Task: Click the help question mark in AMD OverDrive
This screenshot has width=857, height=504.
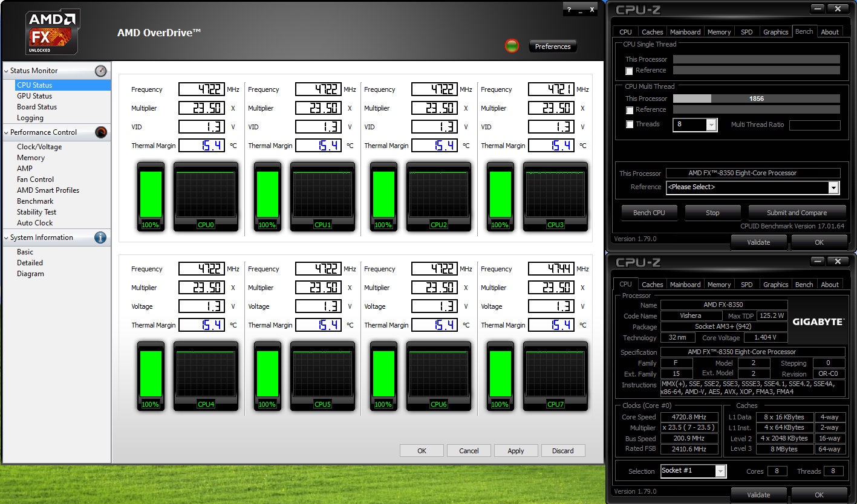Action: [x=569, y=10]
